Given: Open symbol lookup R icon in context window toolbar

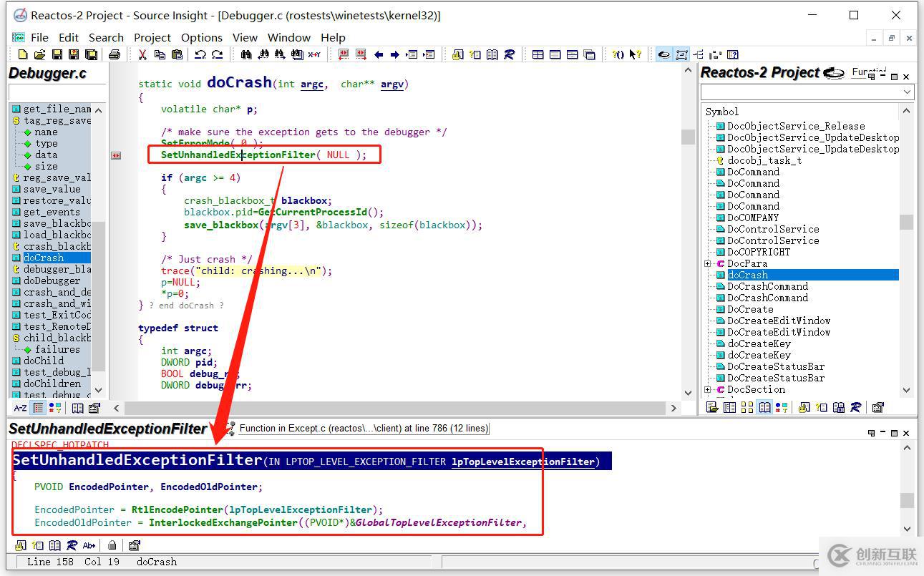Looking at the screenshot, I should (x=72, y=545).
